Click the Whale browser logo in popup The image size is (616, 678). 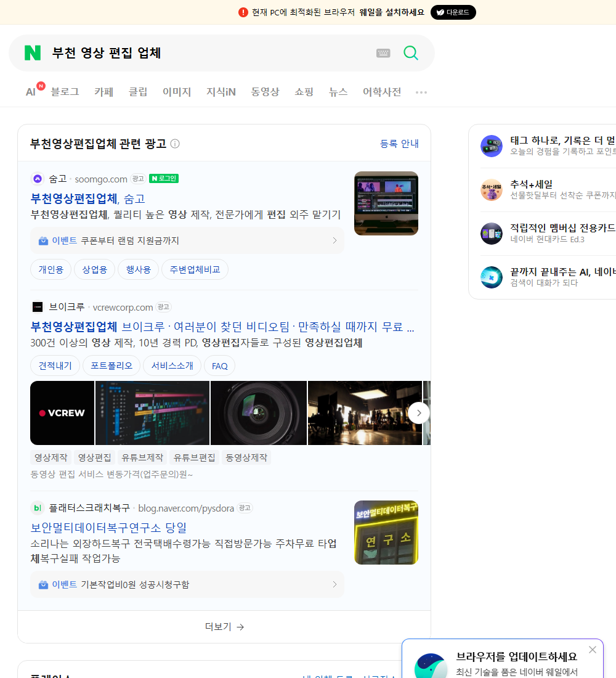(x=431, y=666)
